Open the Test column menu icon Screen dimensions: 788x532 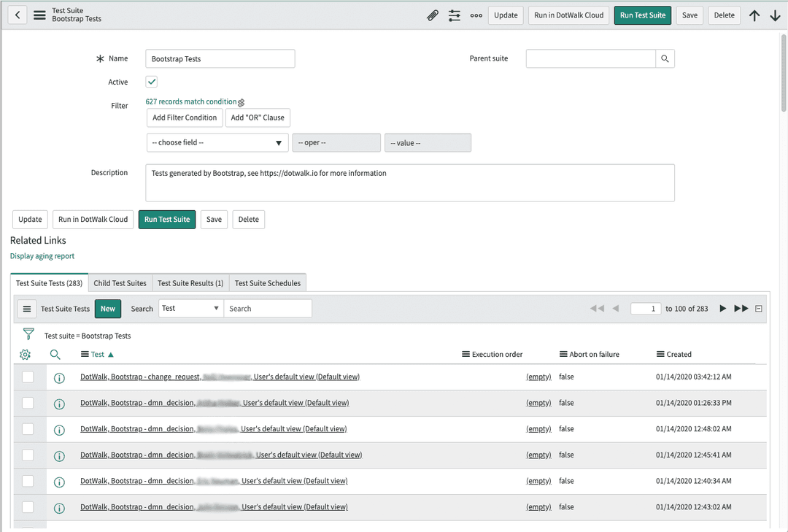(x=85, y=354)
